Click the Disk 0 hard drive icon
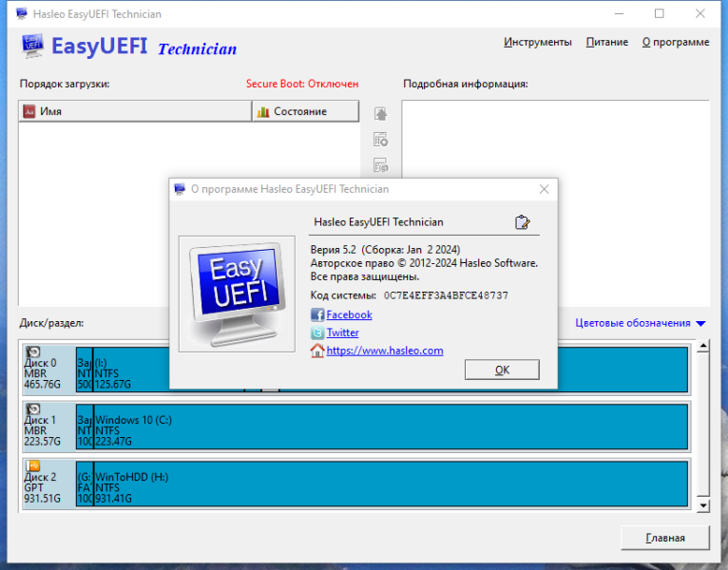Screen dimensions: 728x570 point(33,351)
